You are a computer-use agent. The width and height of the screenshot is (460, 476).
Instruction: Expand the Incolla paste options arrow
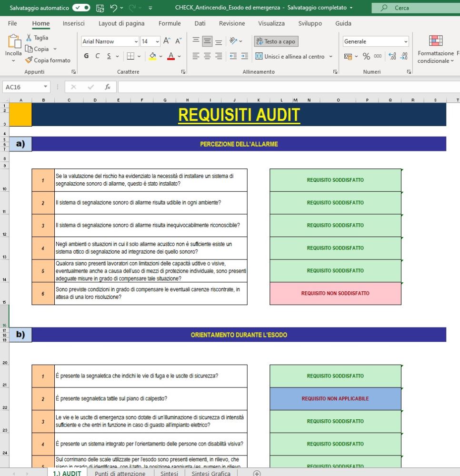13,61
